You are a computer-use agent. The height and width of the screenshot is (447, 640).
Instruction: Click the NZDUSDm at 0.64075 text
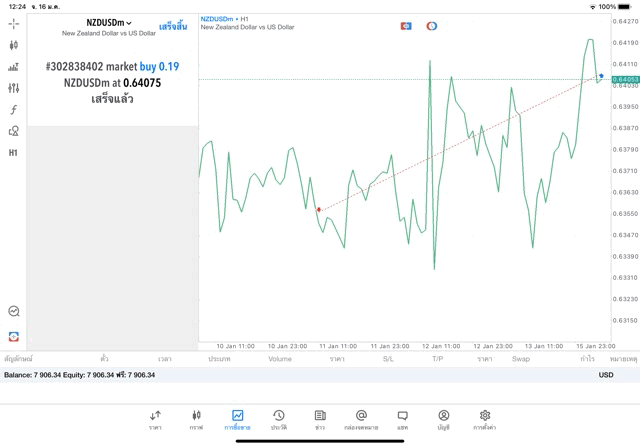click(x=112, y=83)
